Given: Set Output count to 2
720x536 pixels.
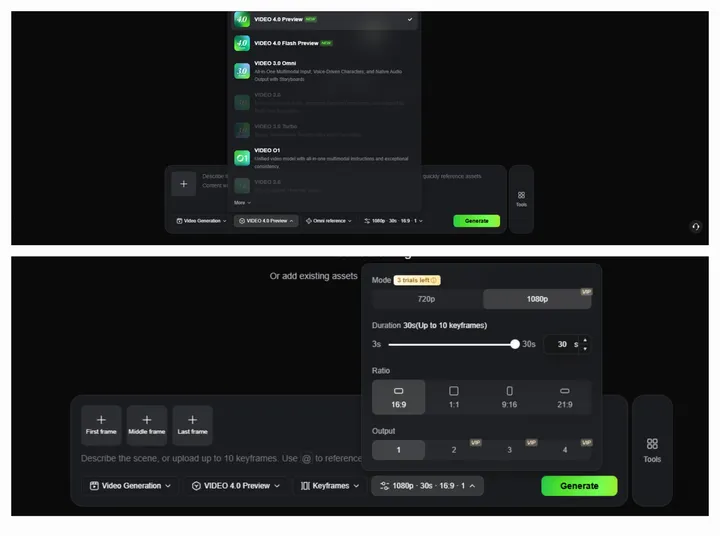Looking at the screenshot, I should coord(454,450).
